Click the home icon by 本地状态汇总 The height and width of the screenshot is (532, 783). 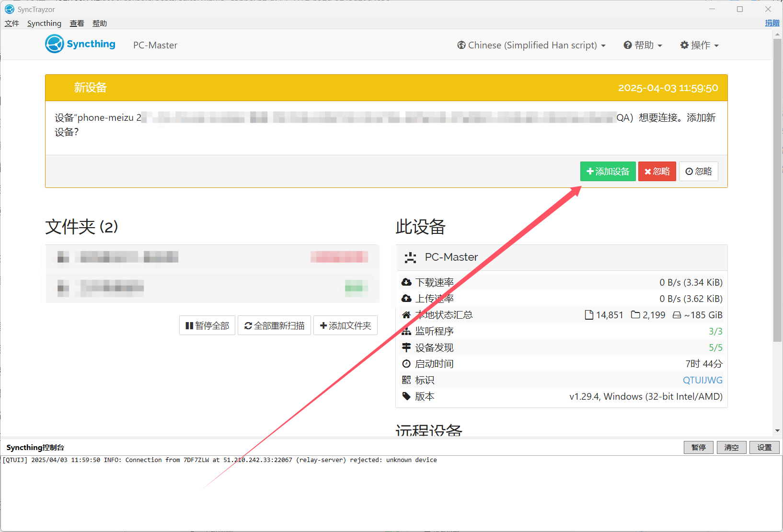tap(406, 315)
